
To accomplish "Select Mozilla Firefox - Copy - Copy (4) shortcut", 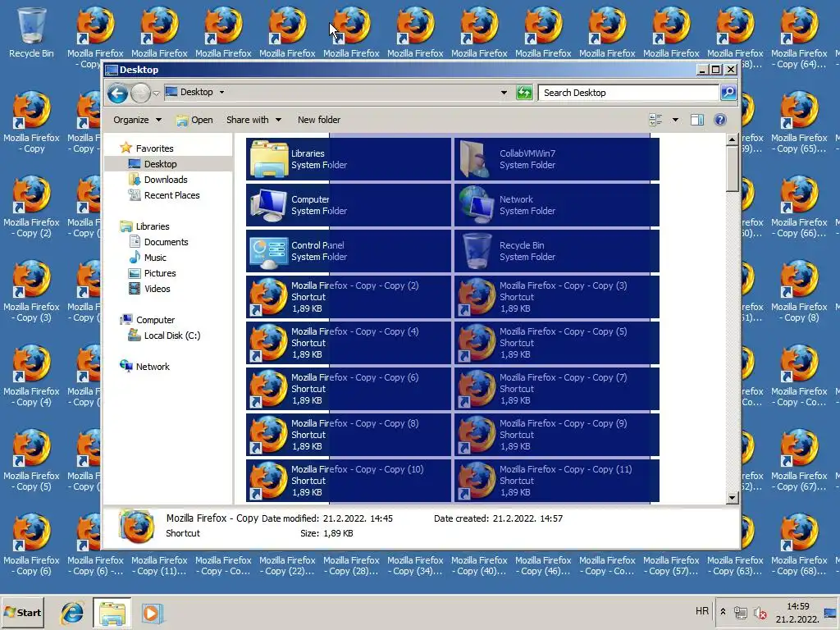I will pyautogui.click(x=349, y=343).
